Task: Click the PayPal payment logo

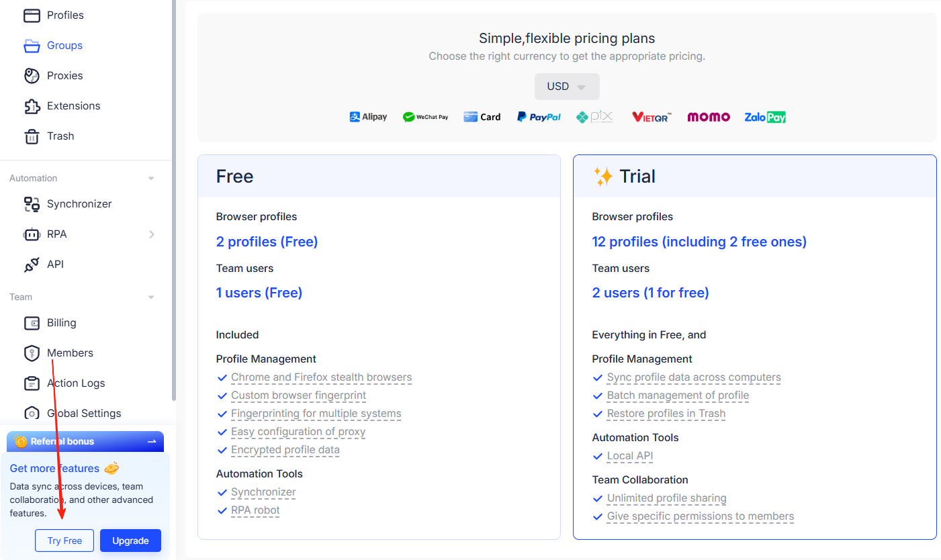Action: 539,117
